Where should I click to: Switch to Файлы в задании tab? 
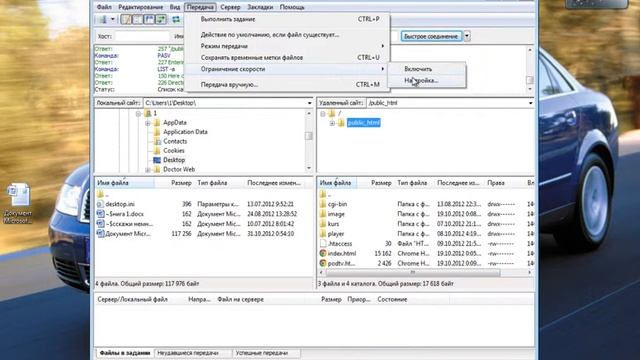(125, 353)
